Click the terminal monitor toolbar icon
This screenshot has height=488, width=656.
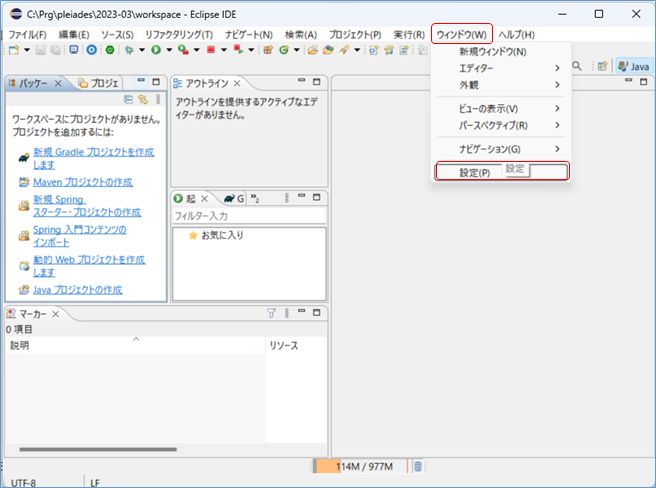(x=74, y=50)
